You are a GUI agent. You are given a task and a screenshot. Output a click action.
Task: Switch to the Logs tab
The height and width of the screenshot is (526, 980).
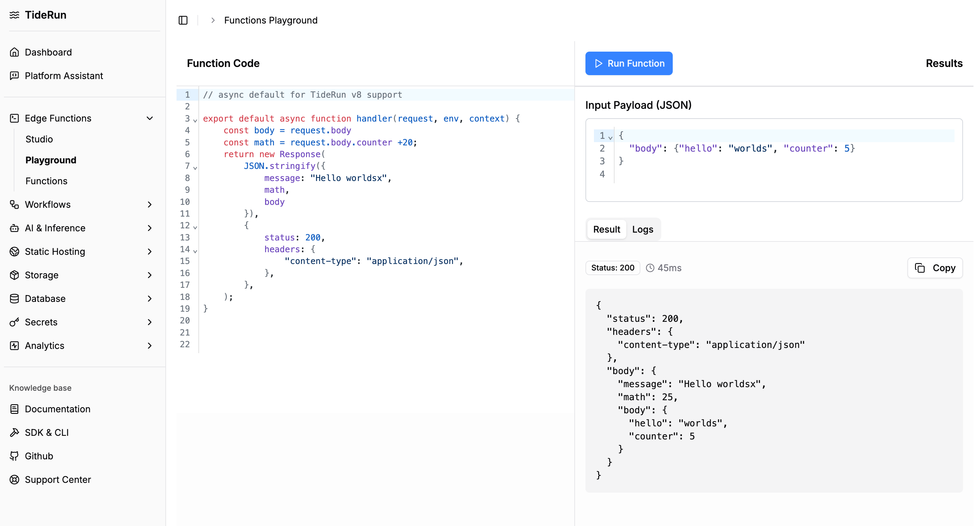click(643, 229)
